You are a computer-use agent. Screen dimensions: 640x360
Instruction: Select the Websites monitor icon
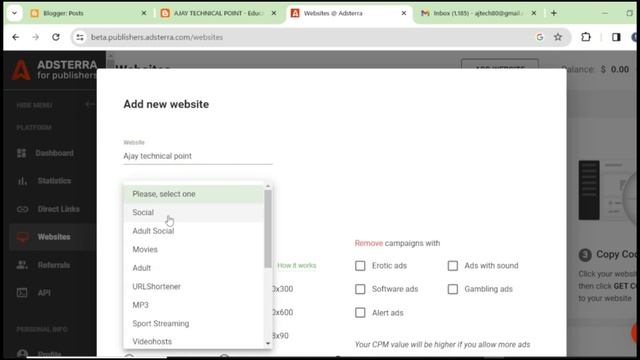(22, 237)
